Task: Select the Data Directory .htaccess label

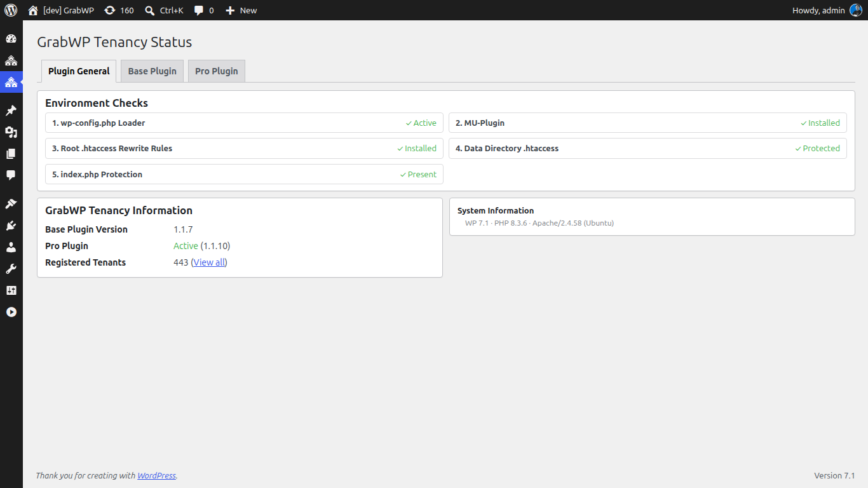Action: click(x=507, y=149)
